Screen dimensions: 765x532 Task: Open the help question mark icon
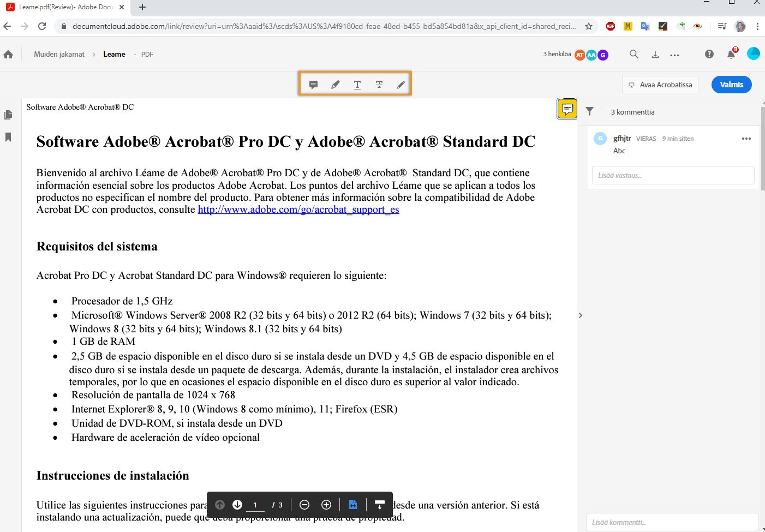(x=709, y=54)
